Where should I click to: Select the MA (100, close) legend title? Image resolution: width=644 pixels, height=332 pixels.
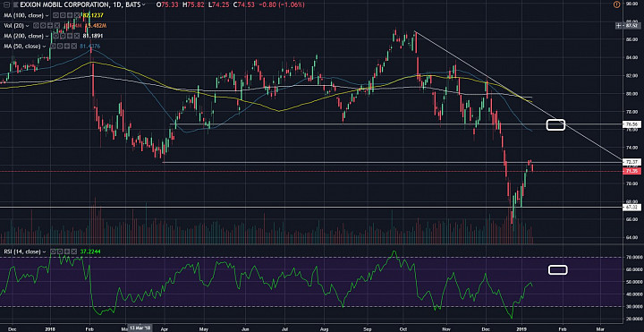(23, 15)
